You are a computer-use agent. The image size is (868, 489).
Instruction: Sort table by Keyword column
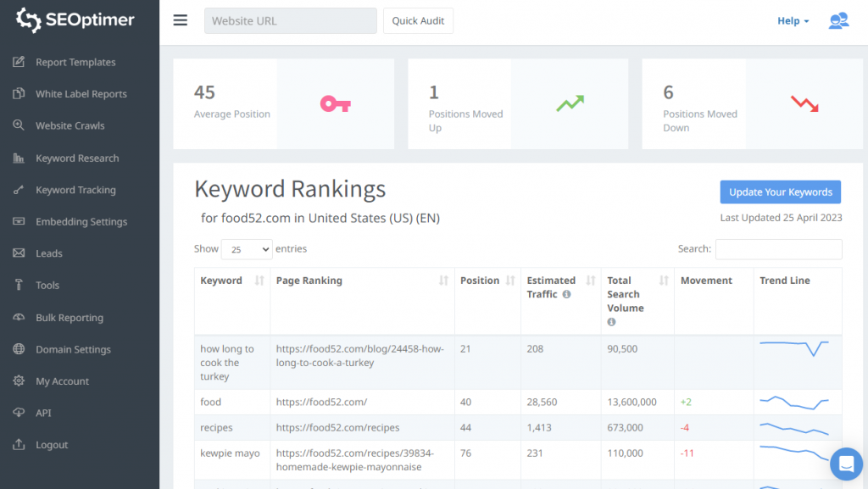259,281
